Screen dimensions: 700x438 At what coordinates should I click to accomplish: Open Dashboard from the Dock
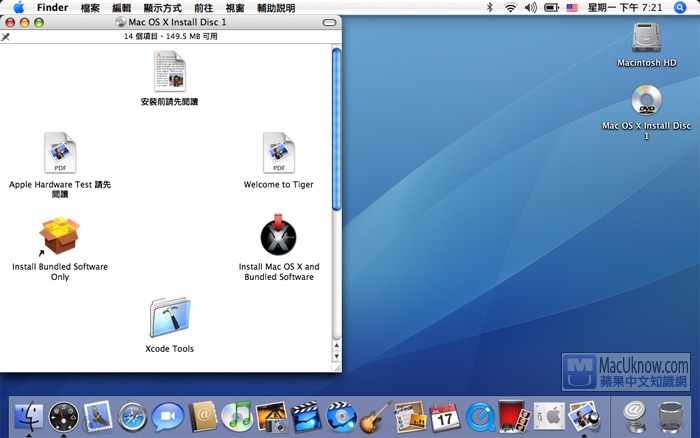click(x=63, y=417)
